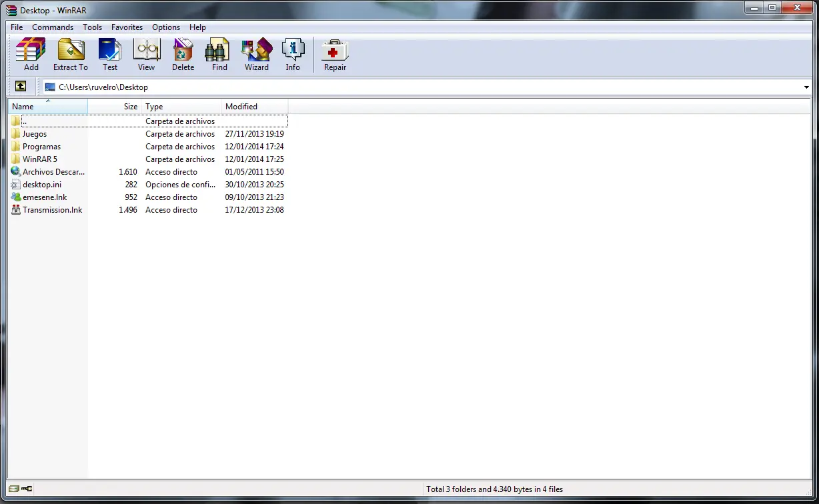The height and width of the screenshot is (504, 819).
Task: Click "Opciones de confi..." type cell
Action: tap(181, 185)
